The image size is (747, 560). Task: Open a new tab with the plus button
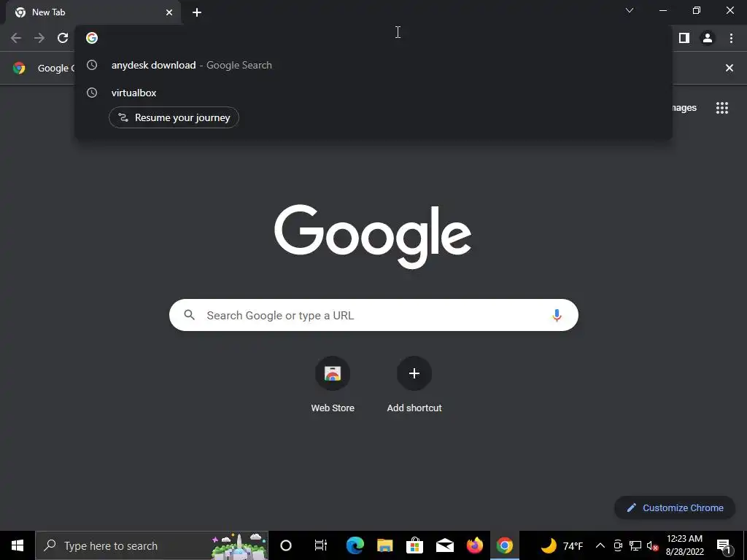197,12
